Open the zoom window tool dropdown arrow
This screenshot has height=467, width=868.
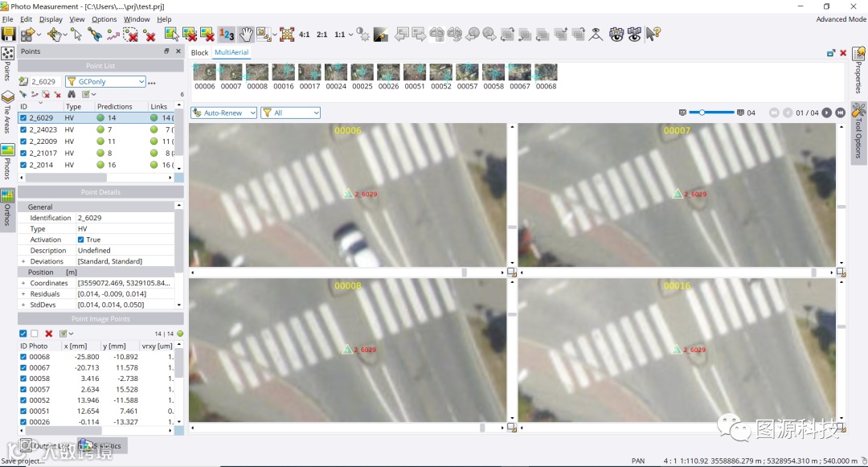click(x=275, y=35)
